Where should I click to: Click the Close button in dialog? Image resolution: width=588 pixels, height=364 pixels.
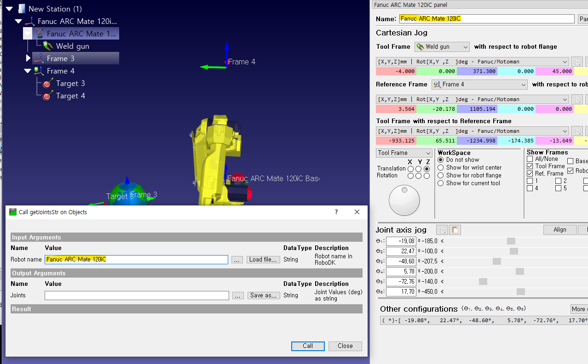(345, 346)
